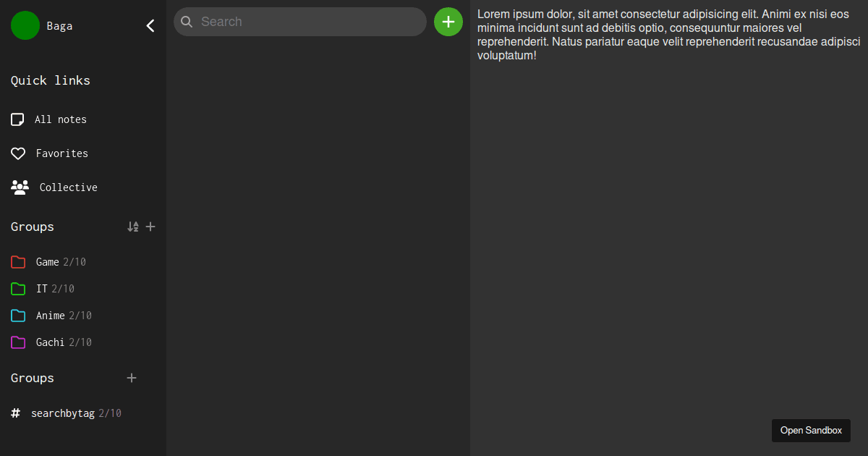868x456 pixels.
Task: Click the Game 2/10 count
Action: pos(75,262)
